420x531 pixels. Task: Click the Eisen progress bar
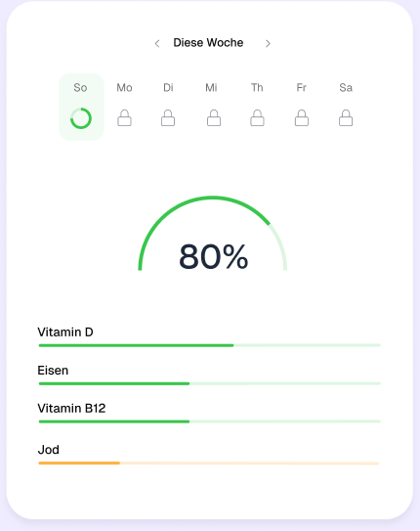pyautogui.click(x=210, y=383)
